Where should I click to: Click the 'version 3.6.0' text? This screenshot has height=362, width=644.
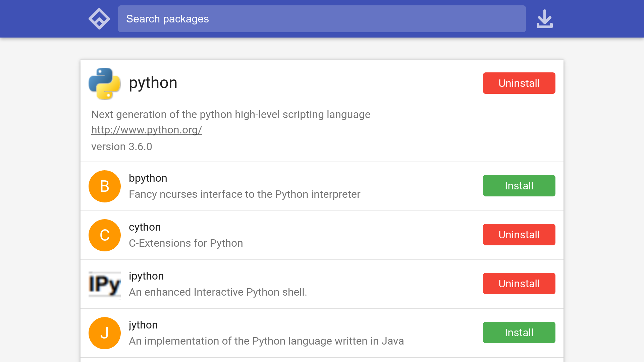coord(122,146)
